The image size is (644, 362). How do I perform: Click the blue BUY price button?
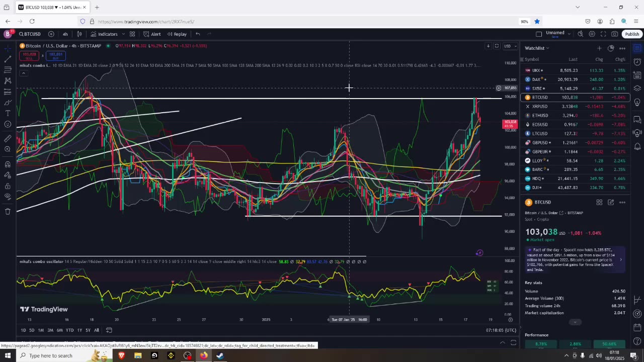pos(56,55)
